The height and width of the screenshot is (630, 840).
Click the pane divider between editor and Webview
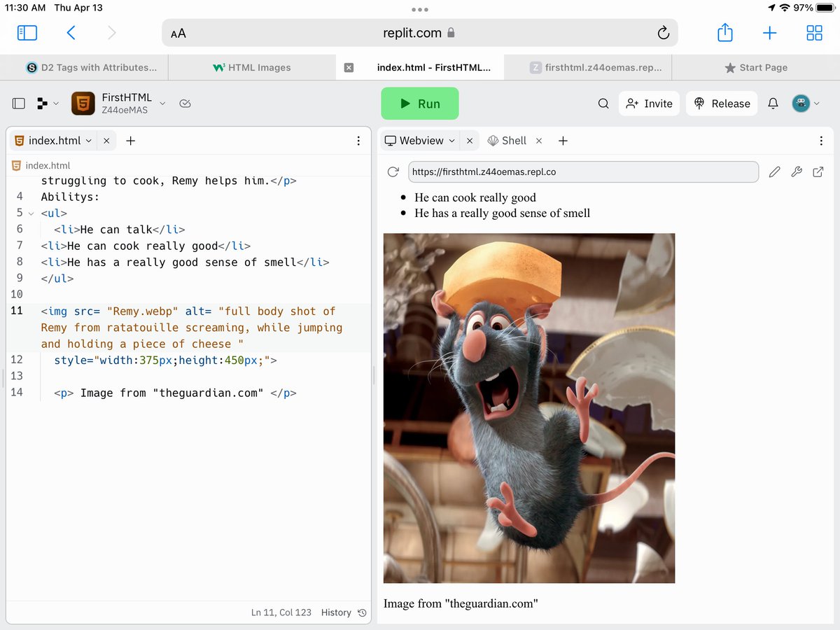click(x=374, y=375)
